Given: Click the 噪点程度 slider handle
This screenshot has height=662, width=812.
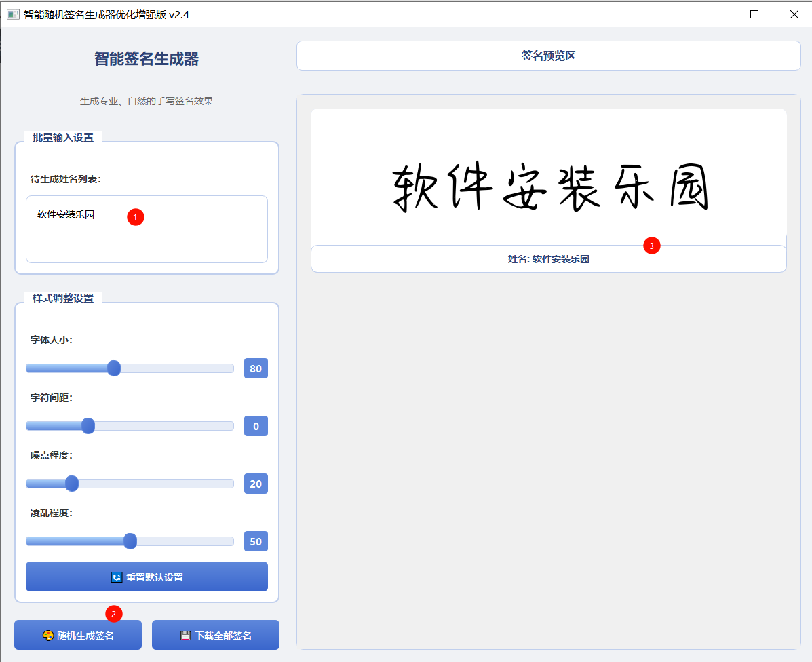Looking at the screenshot, I should pyautogui.click(x=72, y=484).
